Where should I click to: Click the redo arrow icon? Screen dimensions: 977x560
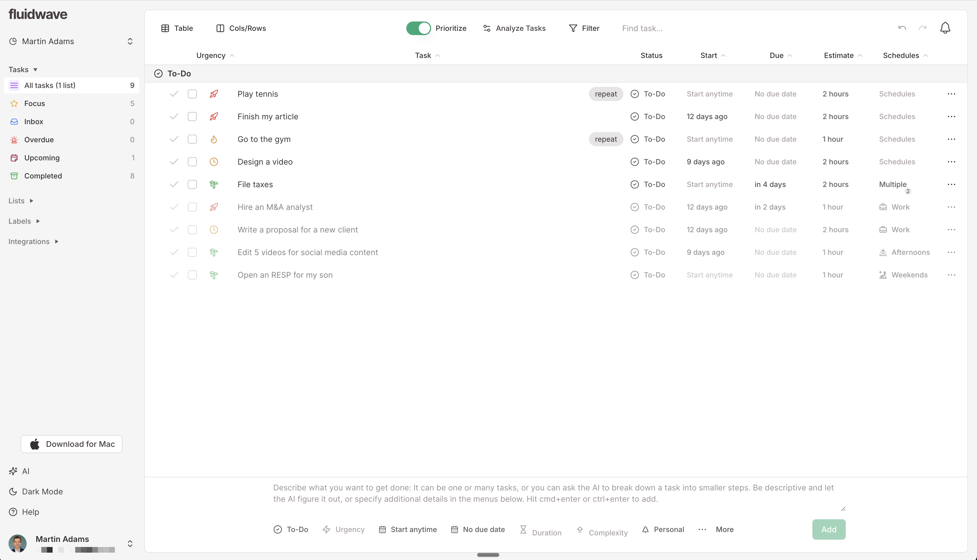[923, 28]
